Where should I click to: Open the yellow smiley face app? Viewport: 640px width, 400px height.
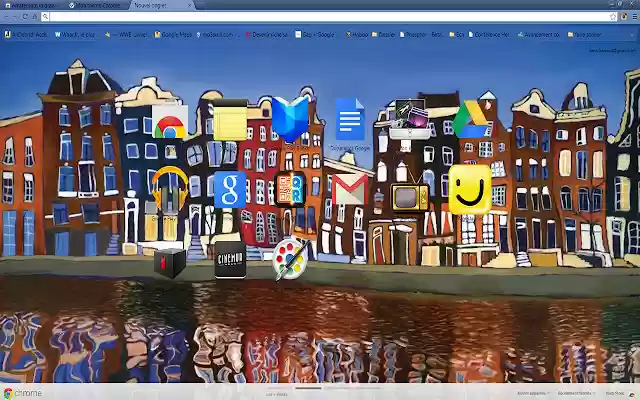pos(470,189)
